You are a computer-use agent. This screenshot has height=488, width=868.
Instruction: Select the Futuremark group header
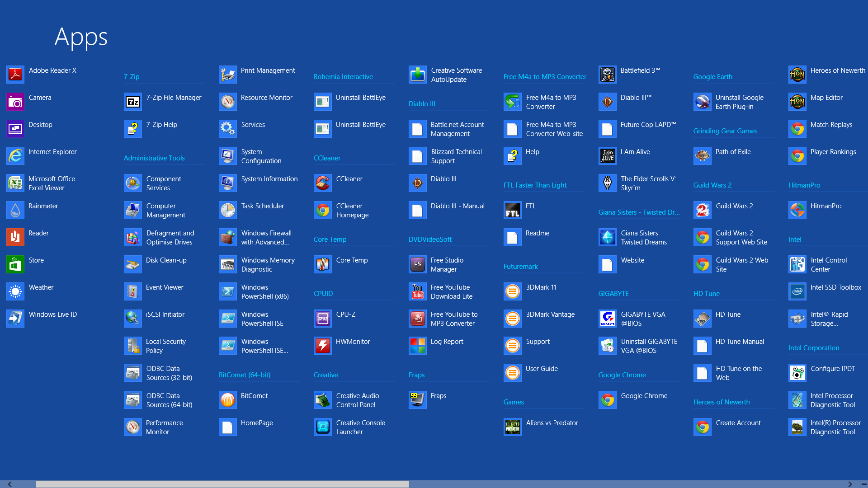521,267
